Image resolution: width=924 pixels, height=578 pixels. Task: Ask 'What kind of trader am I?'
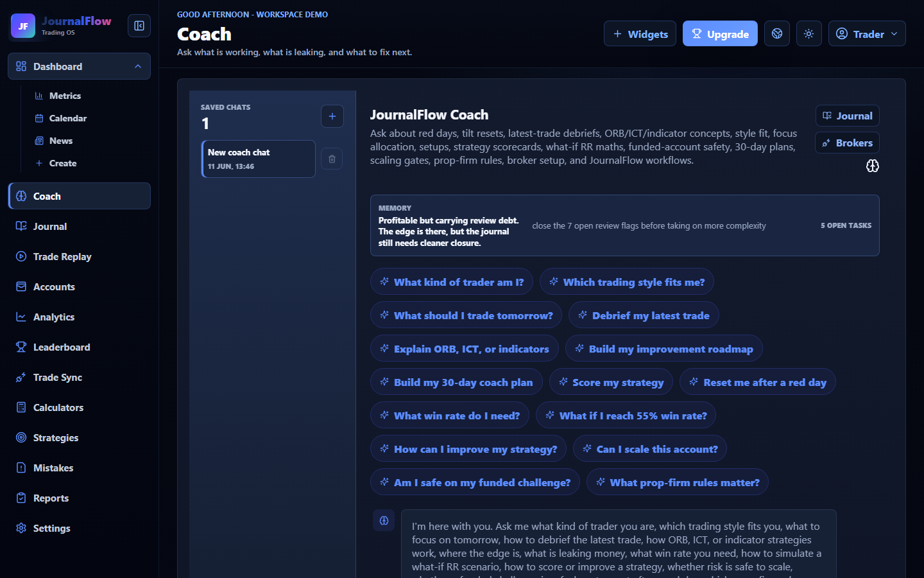(x=452, y=281)
